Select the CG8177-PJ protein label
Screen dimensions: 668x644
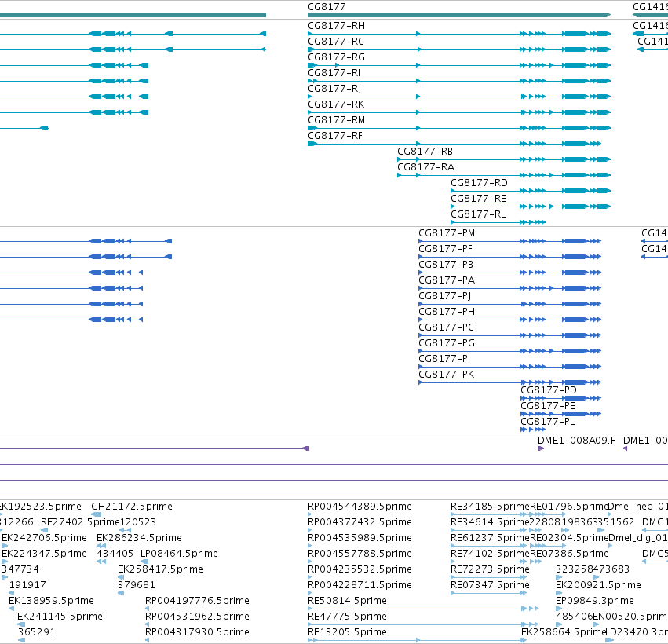point(445,296)
